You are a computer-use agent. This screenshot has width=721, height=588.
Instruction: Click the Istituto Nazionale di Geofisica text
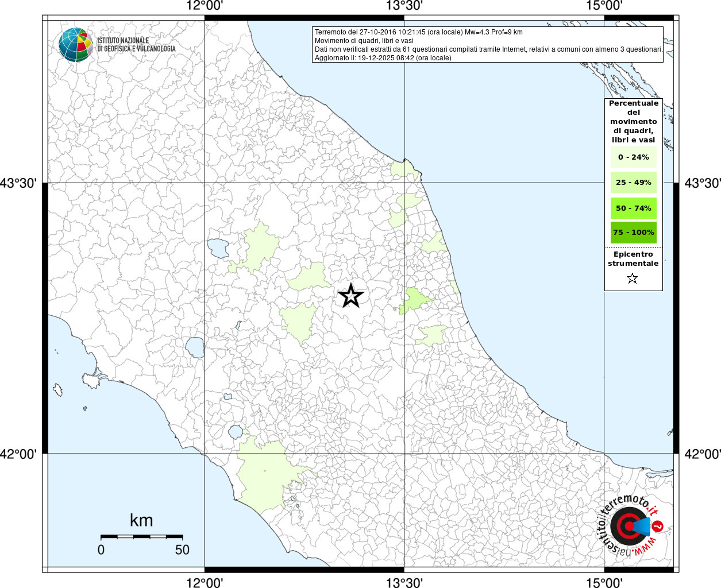(x=136, y=45)
